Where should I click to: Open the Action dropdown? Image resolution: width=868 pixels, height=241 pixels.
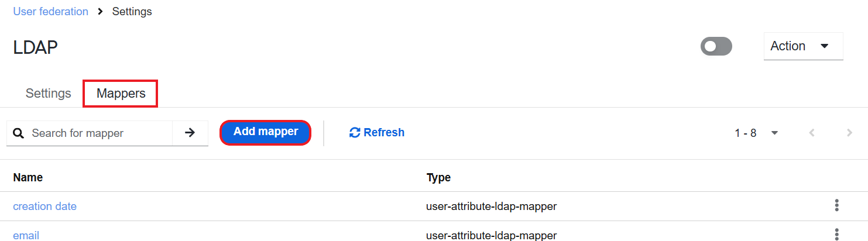pos(803,46)
